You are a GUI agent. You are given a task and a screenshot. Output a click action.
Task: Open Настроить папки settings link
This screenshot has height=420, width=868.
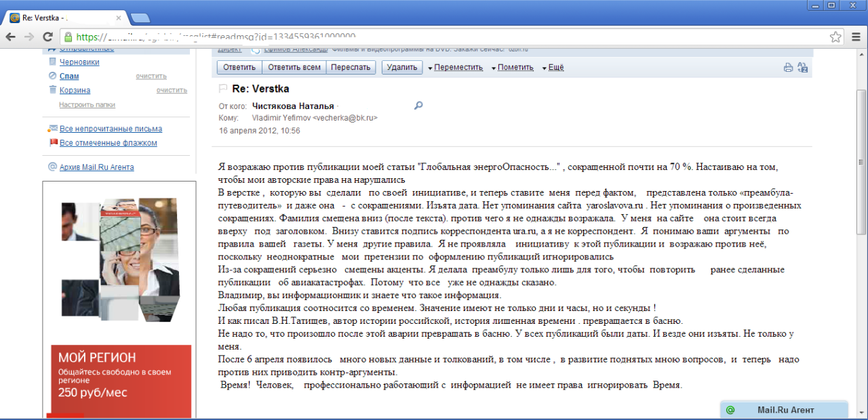click(87, 105)
